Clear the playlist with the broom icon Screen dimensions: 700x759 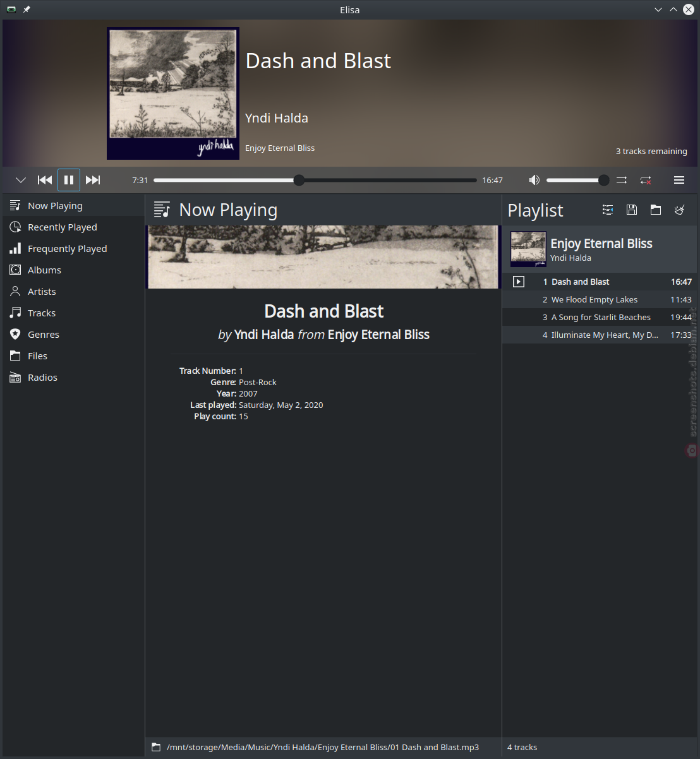point(680,210)
